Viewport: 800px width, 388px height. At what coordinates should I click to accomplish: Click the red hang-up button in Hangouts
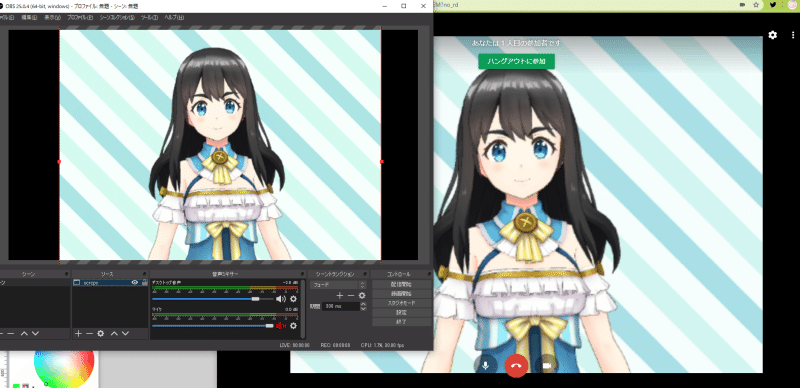(x=516, y=366)
